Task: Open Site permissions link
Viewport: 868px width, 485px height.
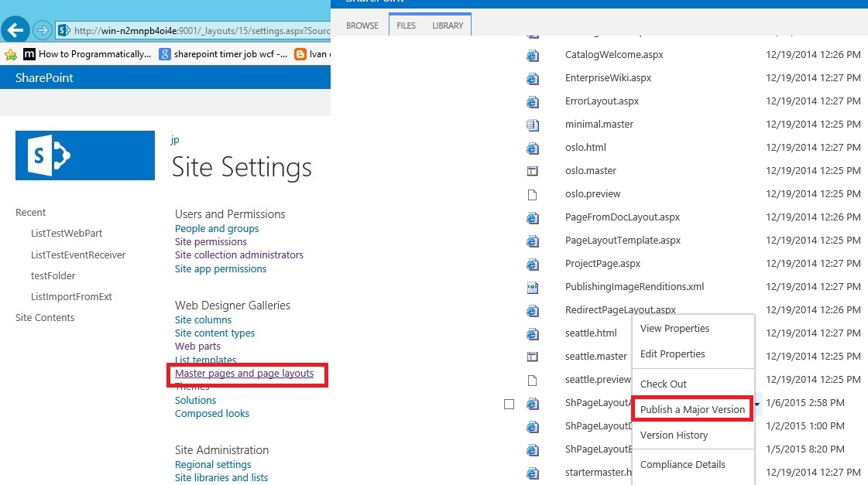Action: 211,242
